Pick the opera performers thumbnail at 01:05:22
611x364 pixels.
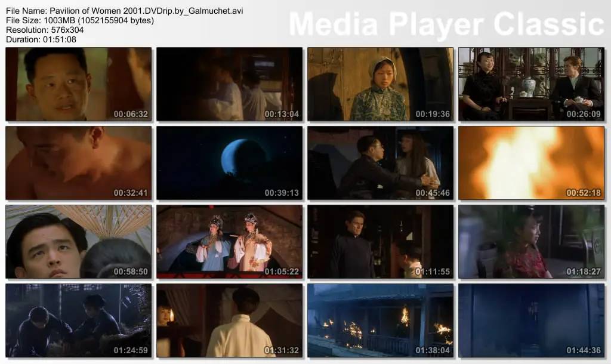230,242
